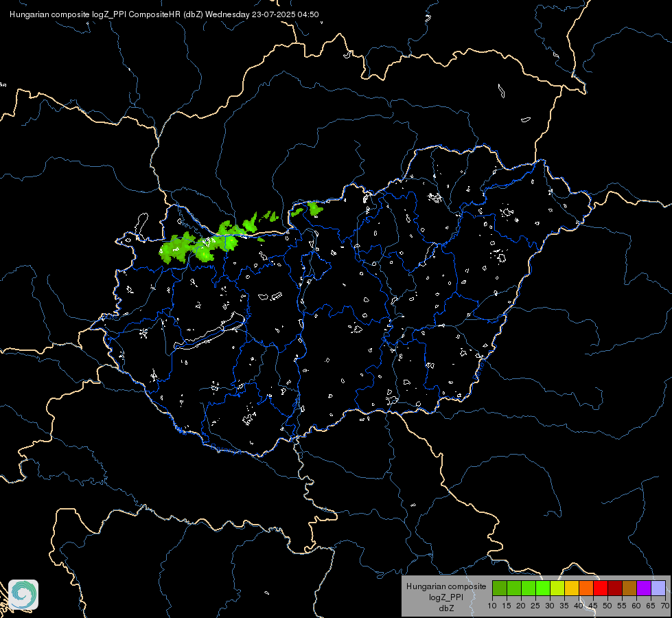The width and height of the screenshot is (672, 618).
Task: Click the spiral weather service logo
Action: click(x=23, y=595)
